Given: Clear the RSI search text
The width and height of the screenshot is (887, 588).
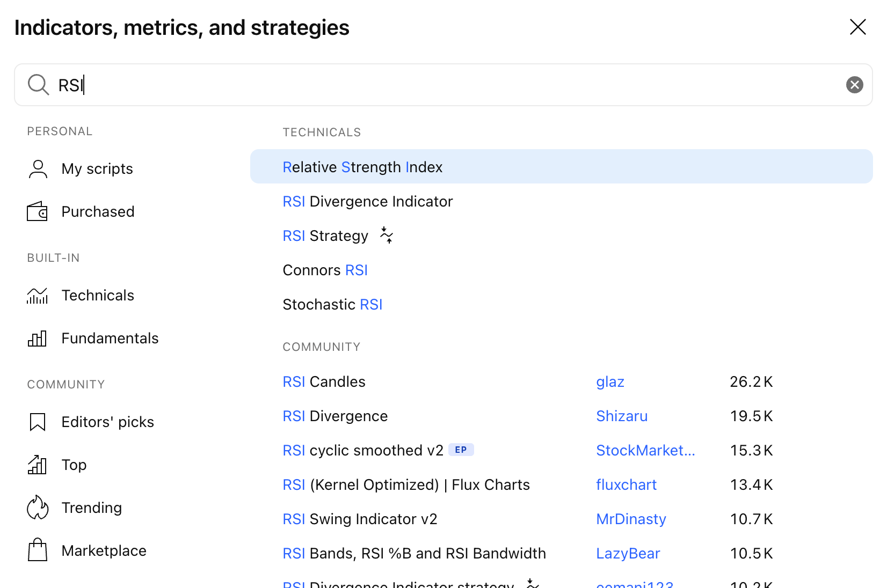Looking at the screenshot, I should pyautogui.click(x=854, y=85).
